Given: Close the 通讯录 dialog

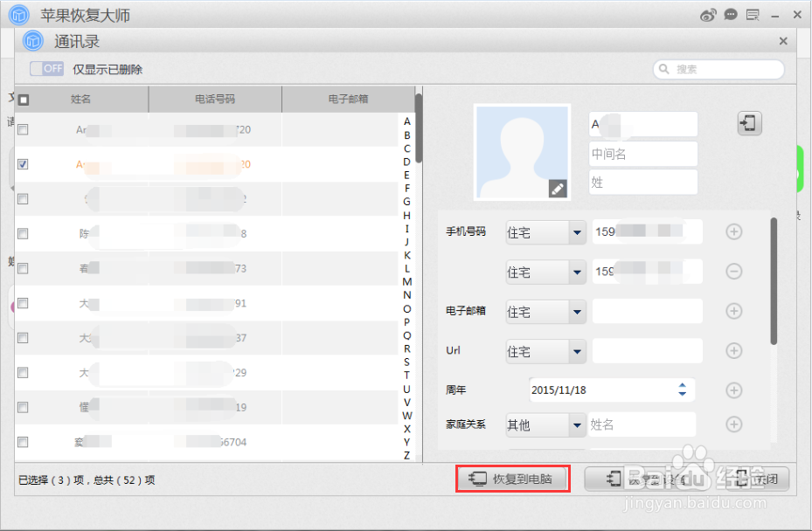Looking at the screenshot, I should pyautogui.click(x=783, y=41).
